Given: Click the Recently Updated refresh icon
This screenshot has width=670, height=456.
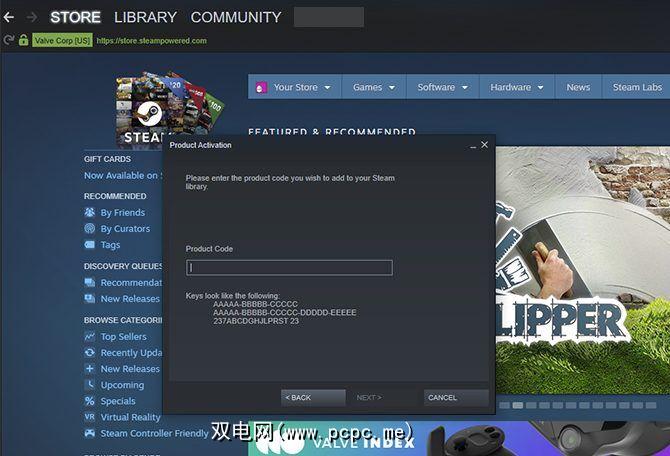Looking at the screenshot, I should (90, 352).
